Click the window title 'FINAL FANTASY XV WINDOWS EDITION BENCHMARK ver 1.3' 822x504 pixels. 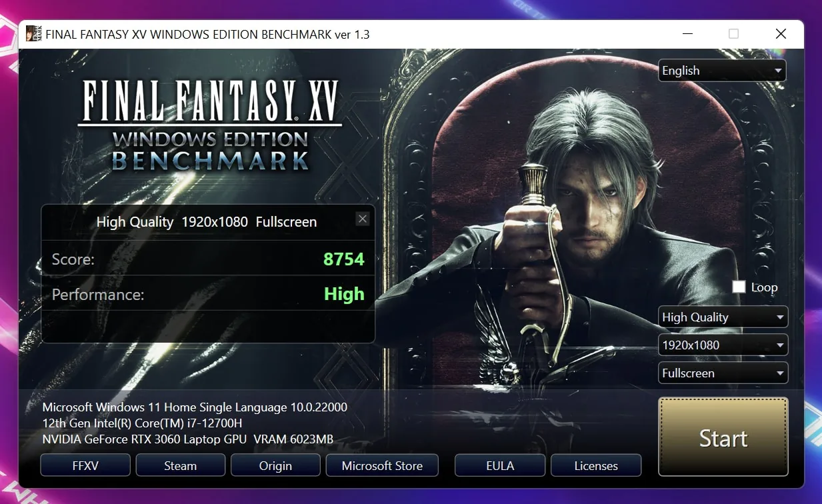tap(207, 35)
